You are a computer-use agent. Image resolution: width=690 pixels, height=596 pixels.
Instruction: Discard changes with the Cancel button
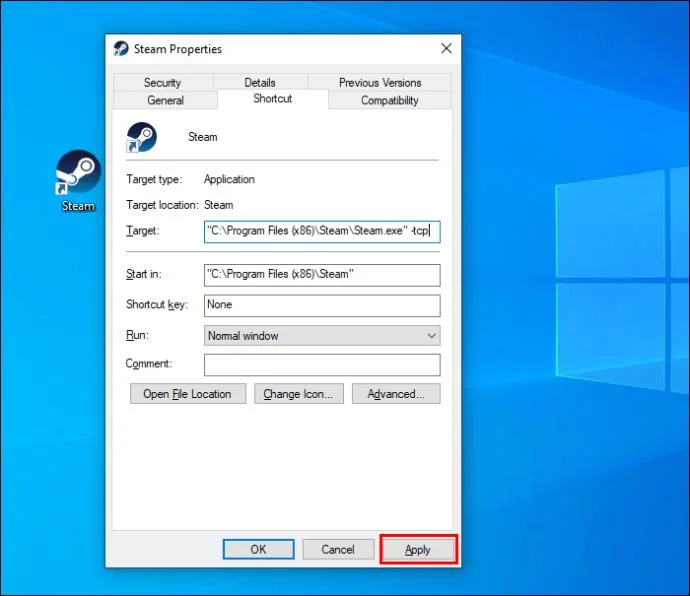pos(338,549)
